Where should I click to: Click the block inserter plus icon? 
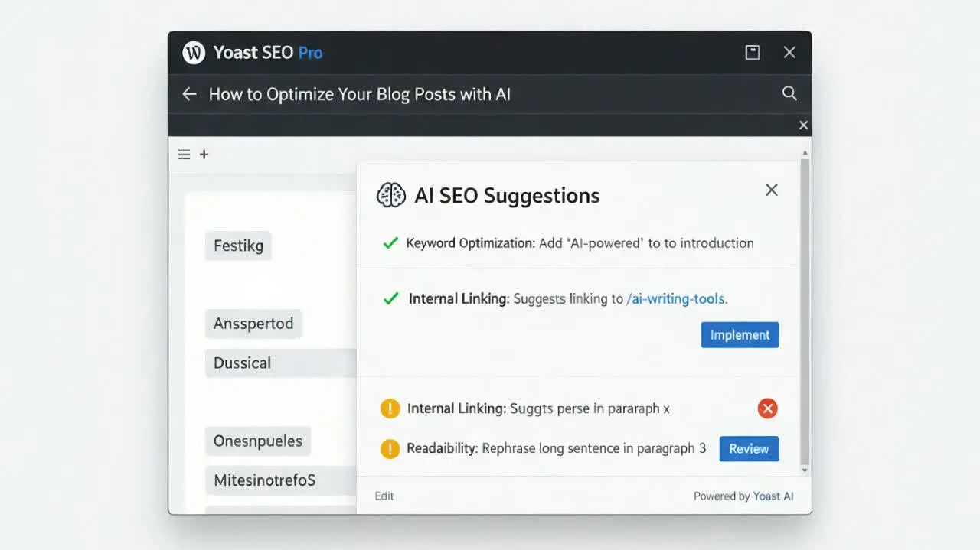[204, 154]
